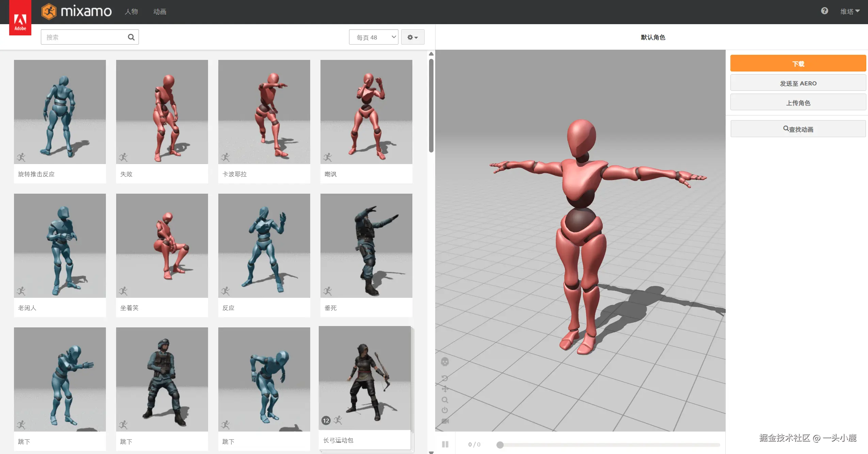Click the 12 count badge on 长弓运动包
868x454 pixels.
pyautogui.click(x=326, y=421)
